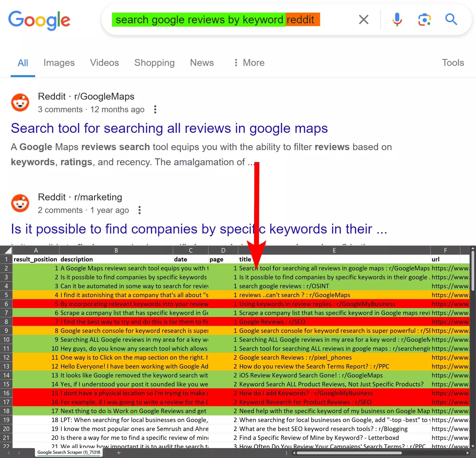
Task: Open the Tools options
Action: coord(453,63)
